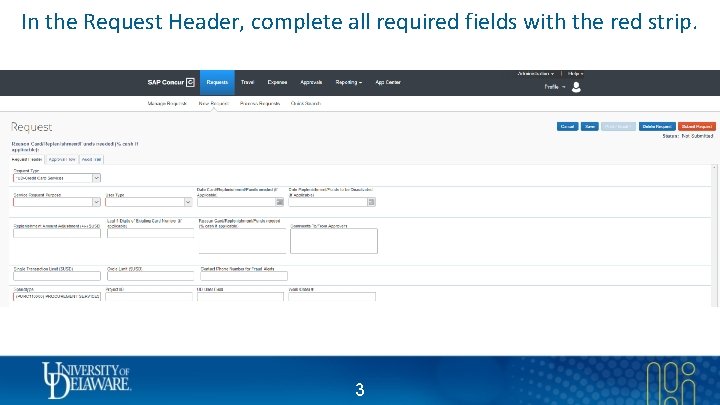
Task: Go to Manage Requests
Action: point(167,104)
